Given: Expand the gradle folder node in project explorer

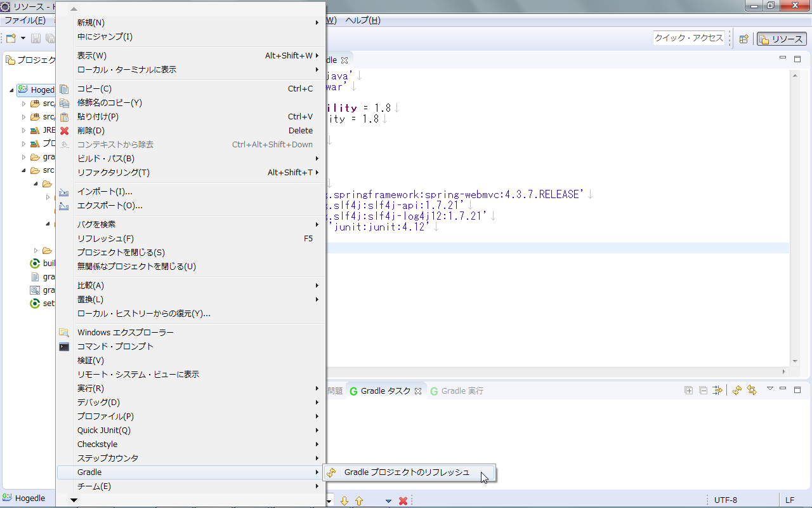Looking at the screenshot, I should point(23,157).
